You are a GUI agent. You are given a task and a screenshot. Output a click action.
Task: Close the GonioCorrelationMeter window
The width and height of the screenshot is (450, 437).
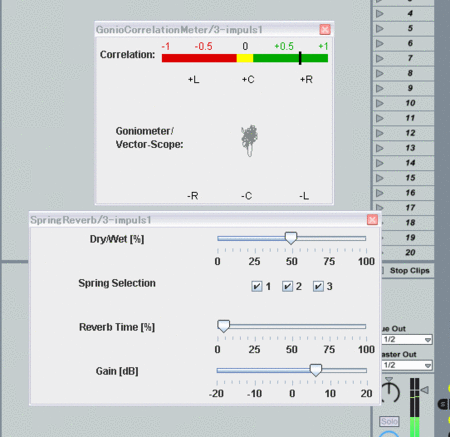[x=325, y=29]
